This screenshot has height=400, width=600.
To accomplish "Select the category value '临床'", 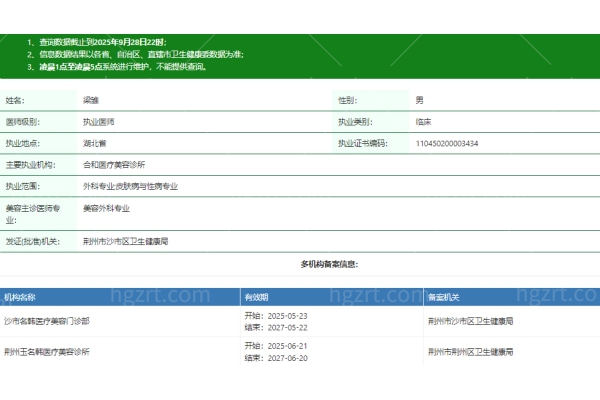I will 423,122.
